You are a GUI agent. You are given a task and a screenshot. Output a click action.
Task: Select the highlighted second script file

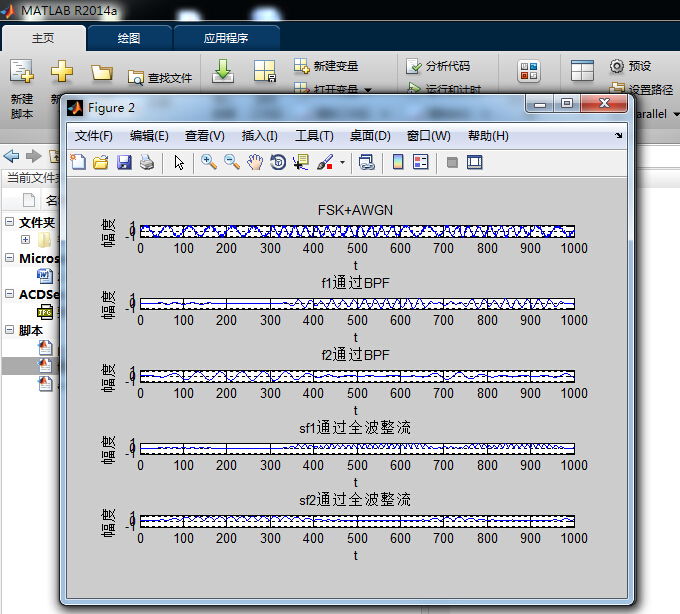[x=46, y=366]
